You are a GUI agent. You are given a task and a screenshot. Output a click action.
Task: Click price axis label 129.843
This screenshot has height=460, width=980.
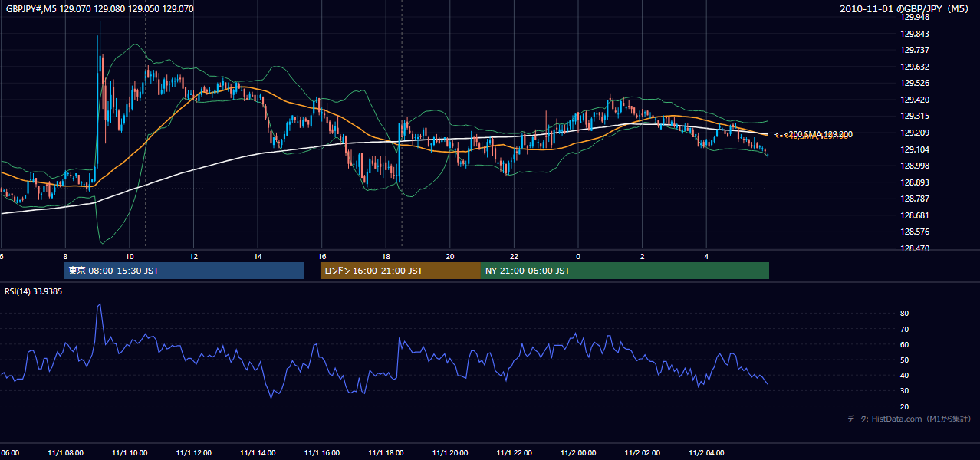[916, 34]
